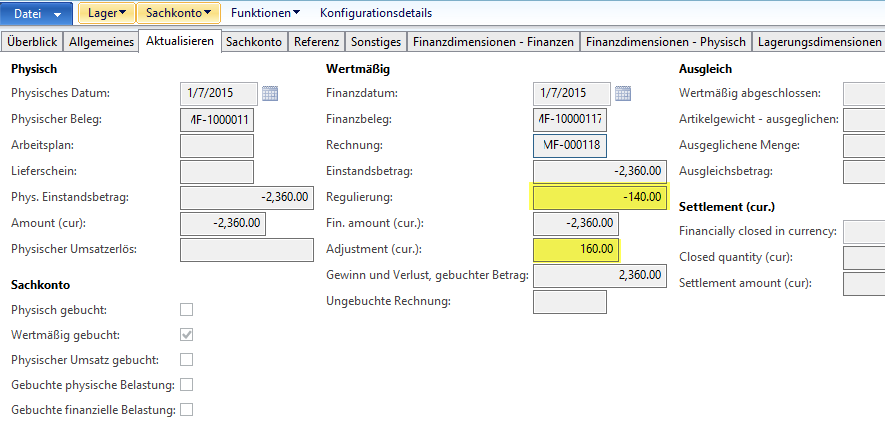Image resolution: width=885 pixels, height=443 pixels.
Task: Toggle Gebuchte finanzielle Belastung checkbox
Action: 186,410
